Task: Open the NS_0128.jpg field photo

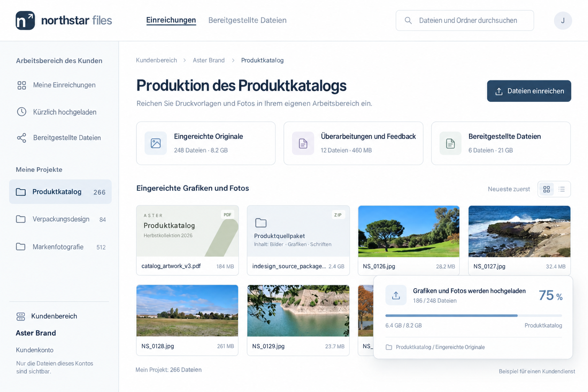Action: (x=187, y=310)
